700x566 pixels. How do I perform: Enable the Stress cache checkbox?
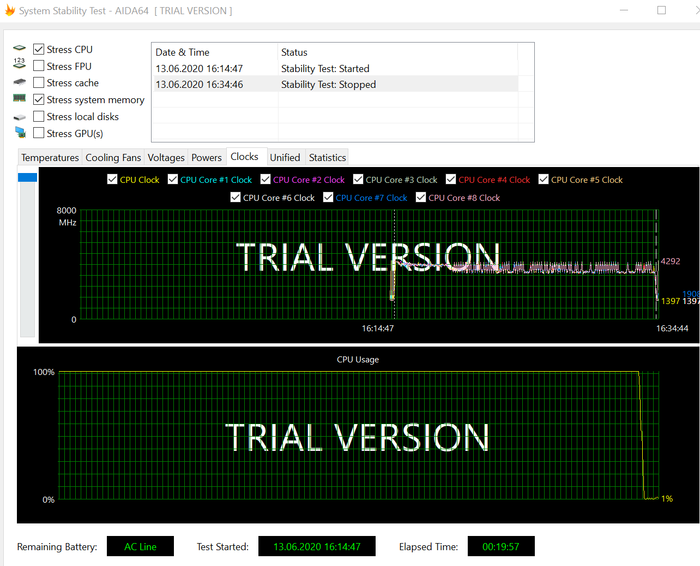(x=39, y=83)
